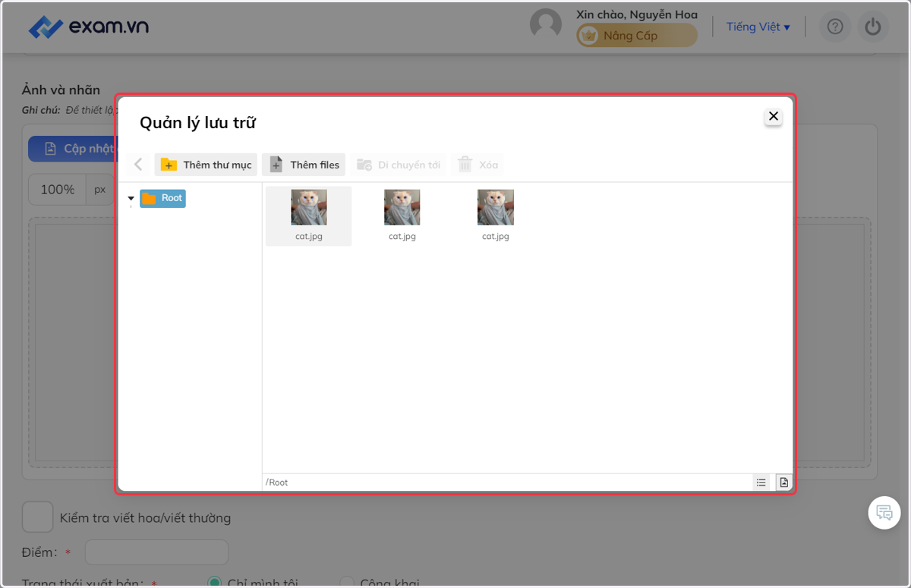Open the Tiếng Việt language dropdown
911x588 pixels.
758,27
